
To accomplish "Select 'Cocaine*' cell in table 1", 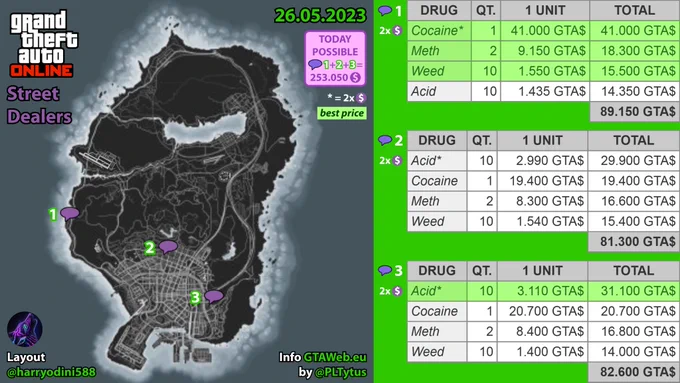I will (x=439, y=31).
